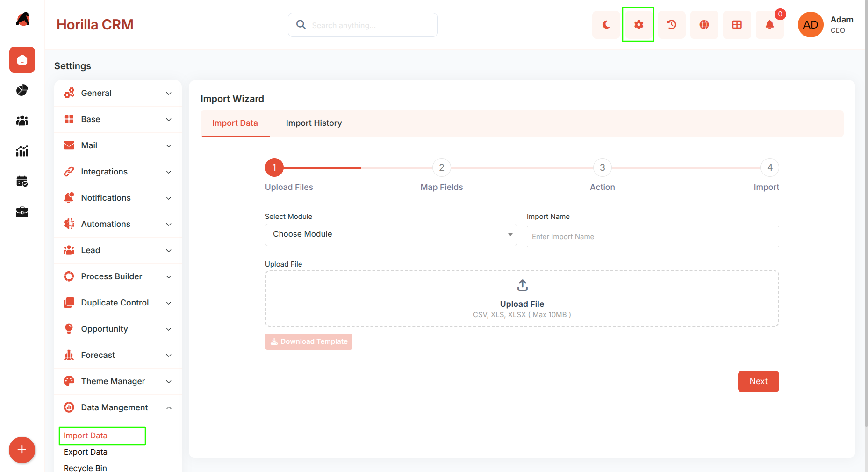Click the Upload File drop area
Viewport: 868px width, 472px height.
[522, 298]
